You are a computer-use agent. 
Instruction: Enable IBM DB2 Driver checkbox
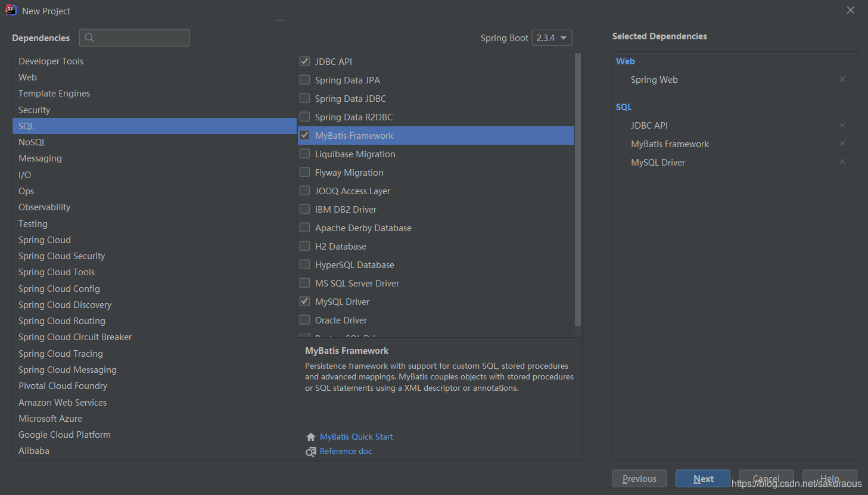pos(304,209)
